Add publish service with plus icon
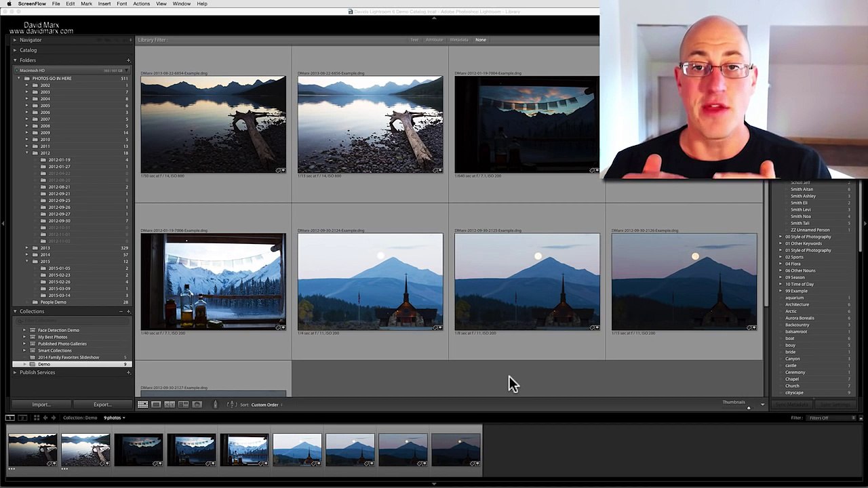Viewport: 868px width, 488px height. point(128,373)
